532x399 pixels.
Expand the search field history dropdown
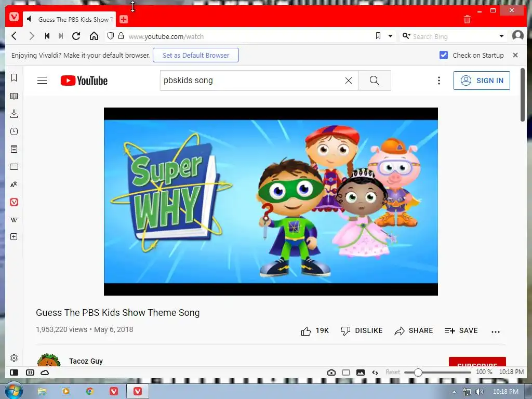tap(501, 36)
